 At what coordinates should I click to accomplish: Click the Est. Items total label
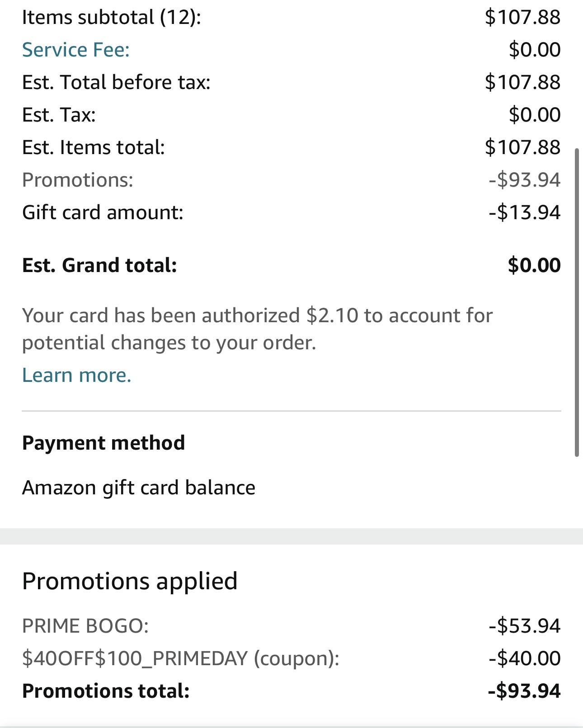[x=94, y=147]
